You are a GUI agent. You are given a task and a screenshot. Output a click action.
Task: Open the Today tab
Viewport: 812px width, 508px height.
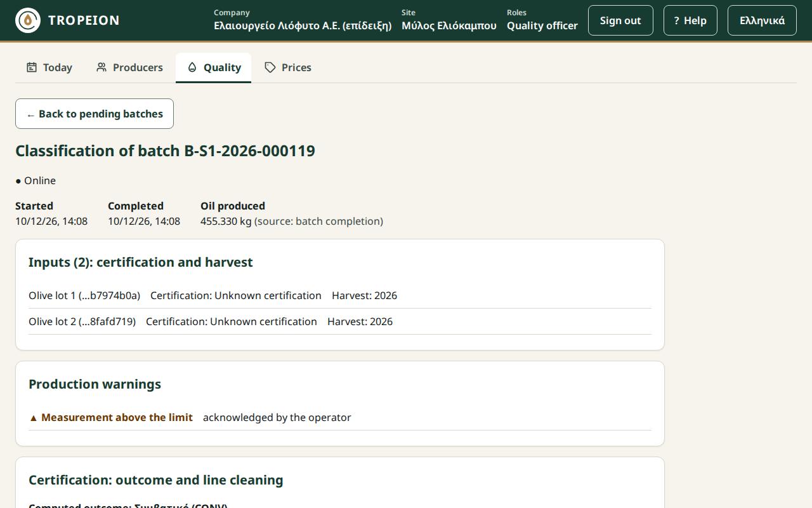(49, 67)
